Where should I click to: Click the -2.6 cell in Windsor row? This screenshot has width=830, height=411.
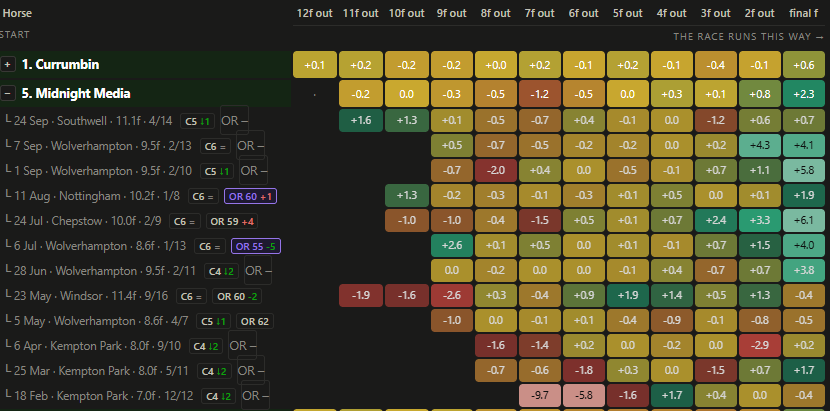pyautogui.click(x=451, y=296)
